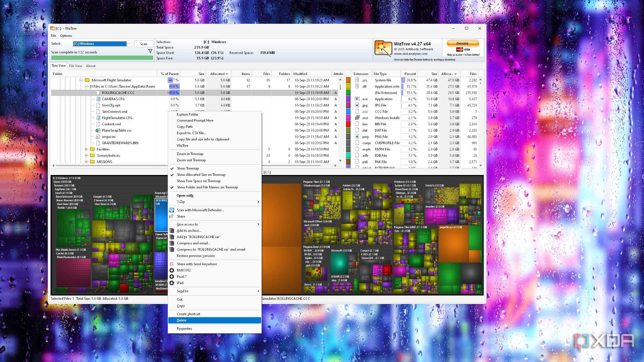644x362 pixels.
Task: Click the PlaneSwapTable.csv spreadsheet icon
Action: pyautogui.click(x=98, y=130)
